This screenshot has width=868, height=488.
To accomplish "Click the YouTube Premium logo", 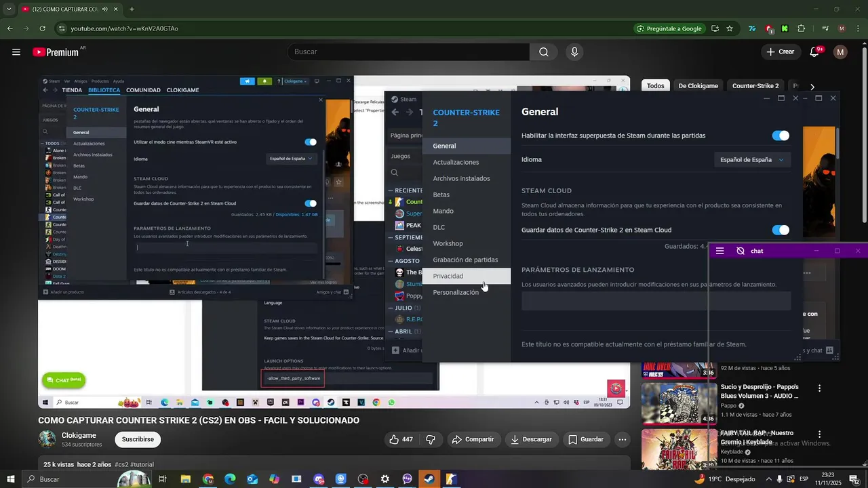I will tap(56, 52).
